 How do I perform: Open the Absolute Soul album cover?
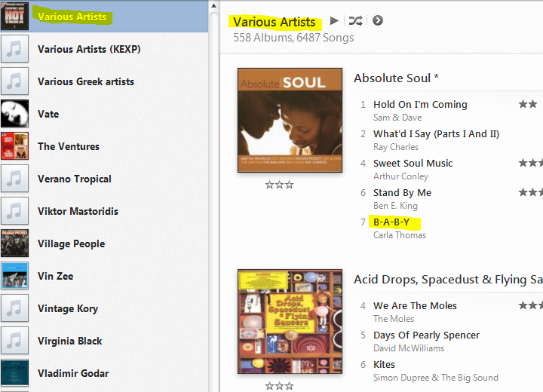point(290,120)
